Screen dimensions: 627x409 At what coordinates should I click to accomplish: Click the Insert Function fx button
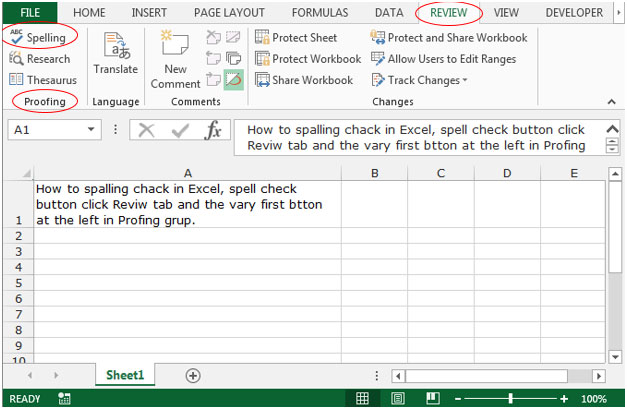click(213, 130)
